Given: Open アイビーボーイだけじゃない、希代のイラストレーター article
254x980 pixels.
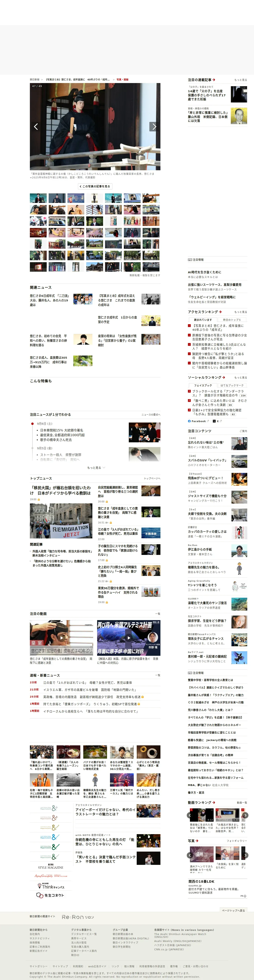Looking at the screenshot, I should point(105,812).
